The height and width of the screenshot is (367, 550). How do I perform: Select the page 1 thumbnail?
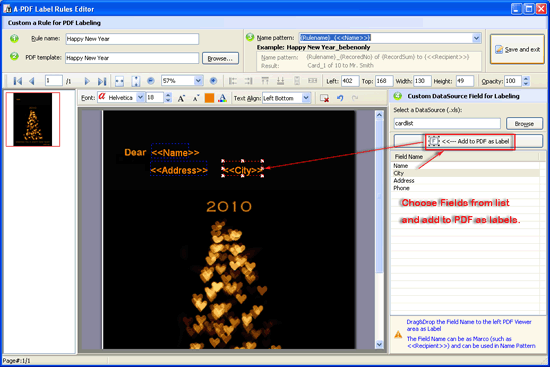click(x=33, y=119)
